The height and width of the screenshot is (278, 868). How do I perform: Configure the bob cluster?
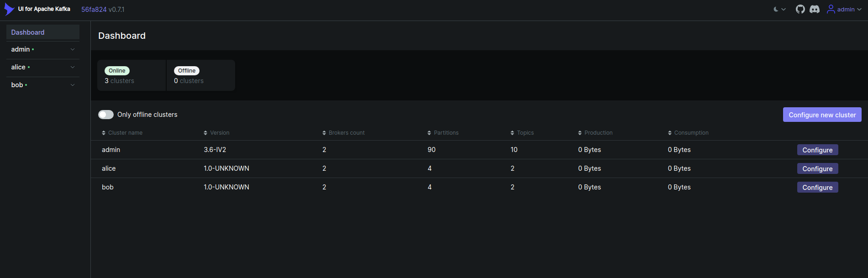[x=817, y=188]
